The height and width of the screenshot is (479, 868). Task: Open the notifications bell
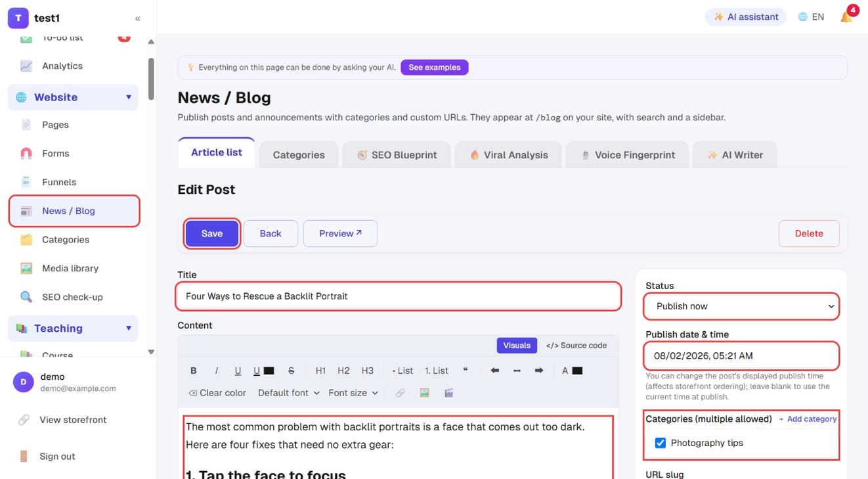846,17
